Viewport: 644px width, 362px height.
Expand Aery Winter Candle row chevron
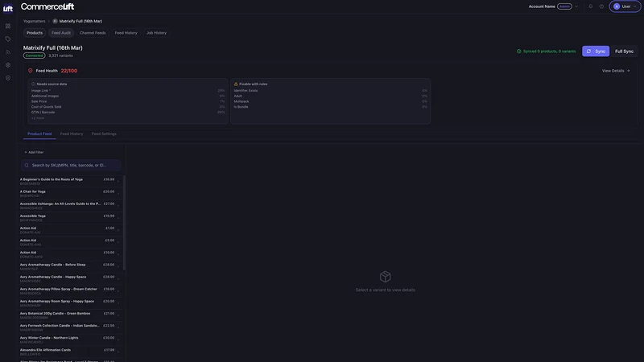[118, 339]
